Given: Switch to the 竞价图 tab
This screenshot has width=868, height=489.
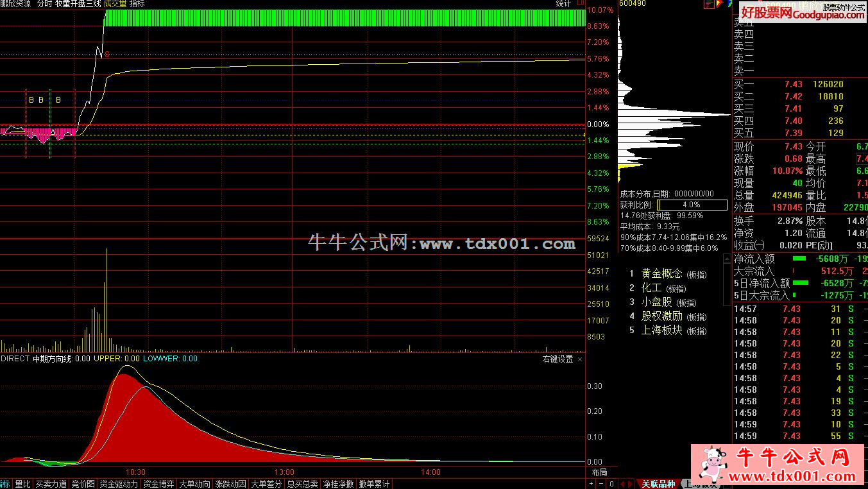Looking at the screenshot, I should 83,484.
